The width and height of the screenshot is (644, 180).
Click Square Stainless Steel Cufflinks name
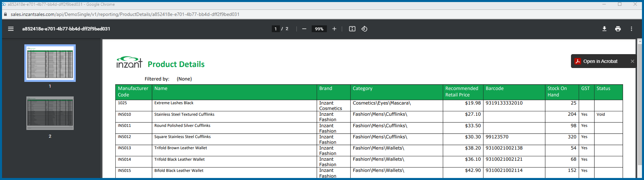pyautogui.click(x=183, y=137)
